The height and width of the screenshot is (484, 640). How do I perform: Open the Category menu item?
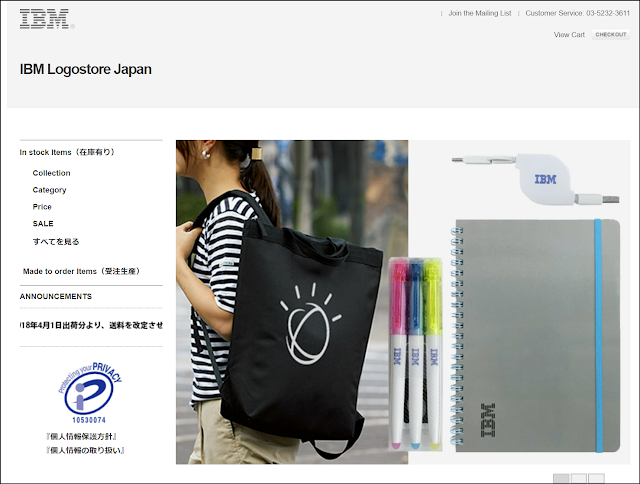49,190
